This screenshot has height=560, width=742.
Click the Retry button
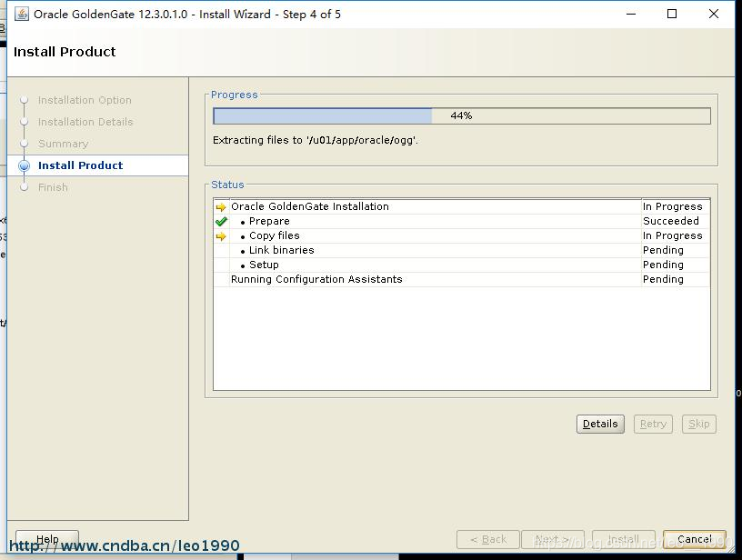(x=653, y=424)
